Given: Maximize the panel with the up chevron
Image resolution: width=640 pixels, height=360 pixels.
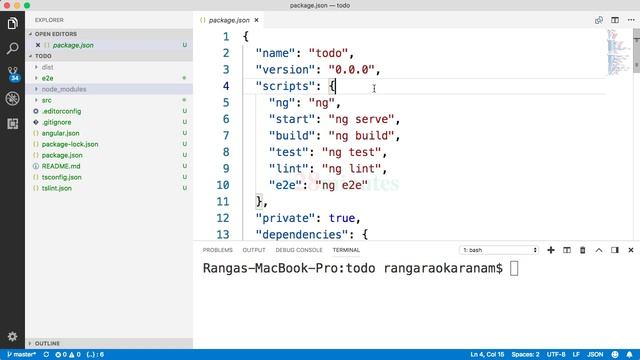Looking at the screenshot, I should coord(599,250).
